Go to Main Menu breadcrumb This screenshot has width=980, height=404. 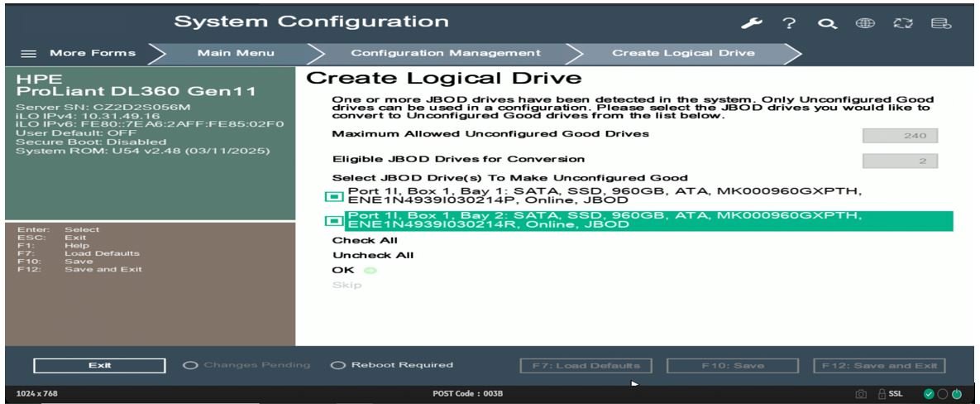click(x=236, y=53)
